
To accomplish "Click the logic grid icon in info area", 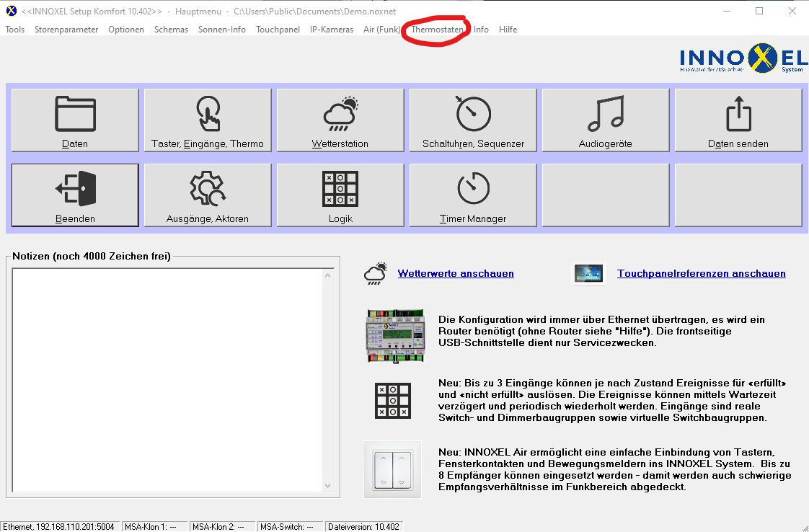I will 393,400.
